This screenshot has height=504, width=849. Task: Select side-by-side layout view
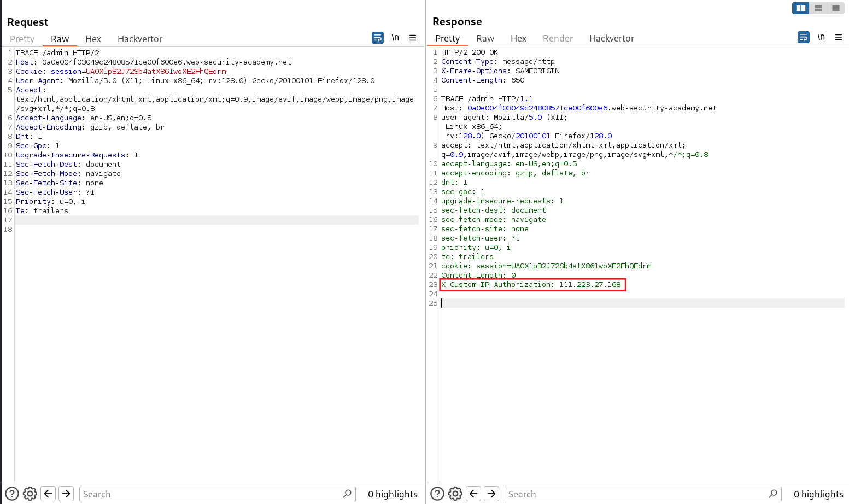[x=801, y=8]
